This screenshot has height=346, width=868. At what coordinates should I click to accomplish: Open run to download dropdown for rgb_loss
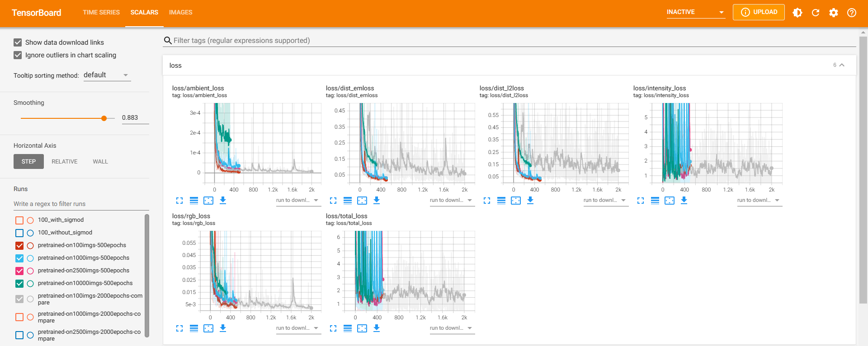pyautogui.click(x=298, y=328)
